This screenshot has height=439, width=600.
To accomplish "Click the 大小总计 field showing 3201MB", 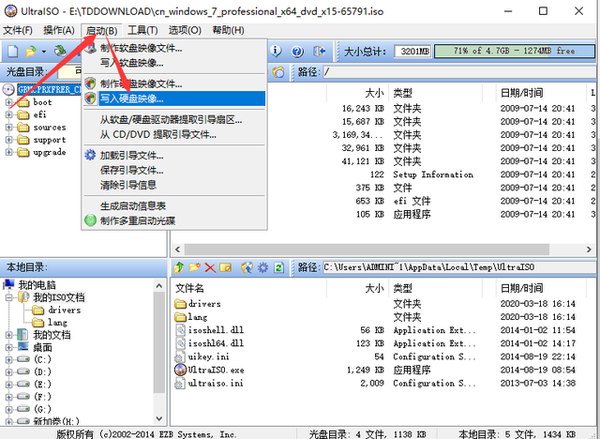I will [412, 51].
